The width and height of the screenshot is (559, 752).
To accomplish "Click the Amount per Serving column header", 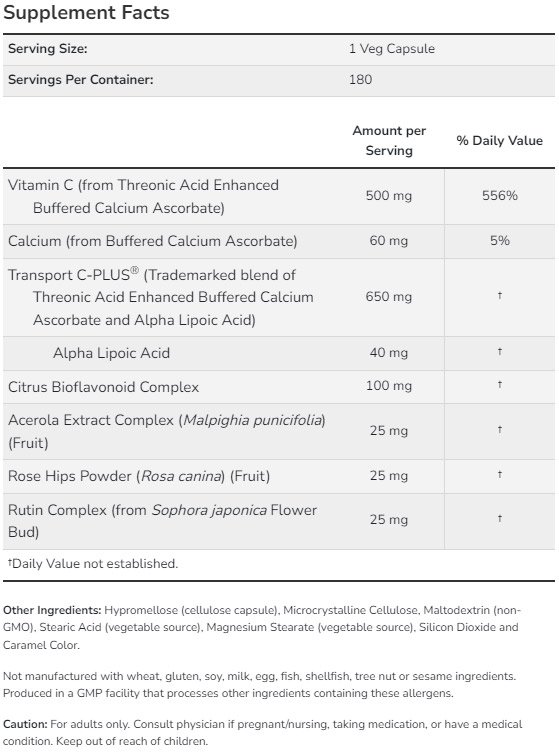I will tap(389, 141).
